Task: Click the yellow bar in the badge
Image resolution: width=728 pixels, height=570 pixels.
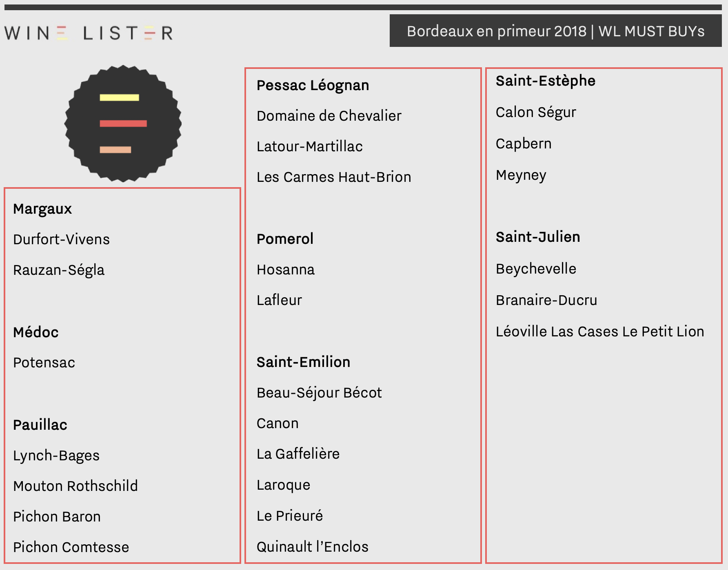Action: pyautogui.click(x=119, y=97)
